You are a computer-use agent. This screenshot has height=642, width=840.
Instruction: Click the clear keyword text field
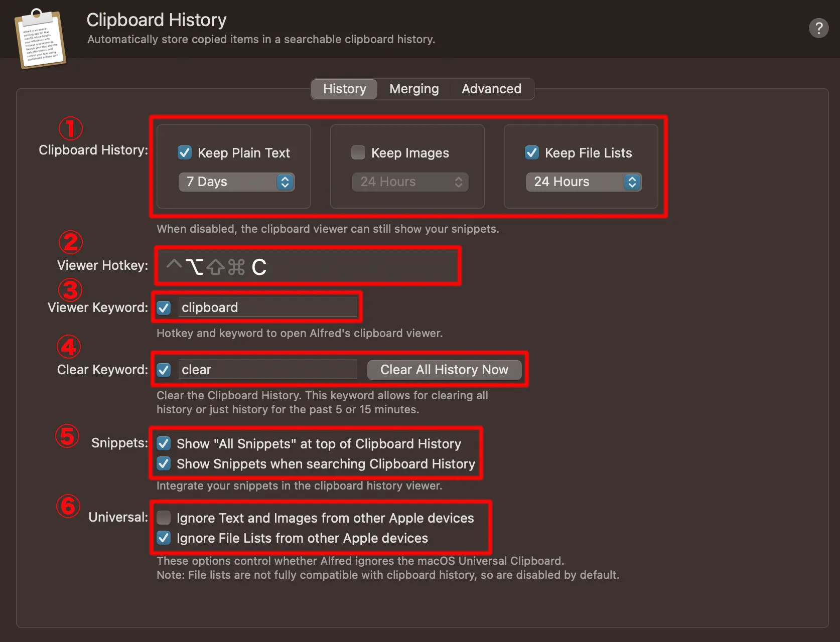click(x=267, y=370)
